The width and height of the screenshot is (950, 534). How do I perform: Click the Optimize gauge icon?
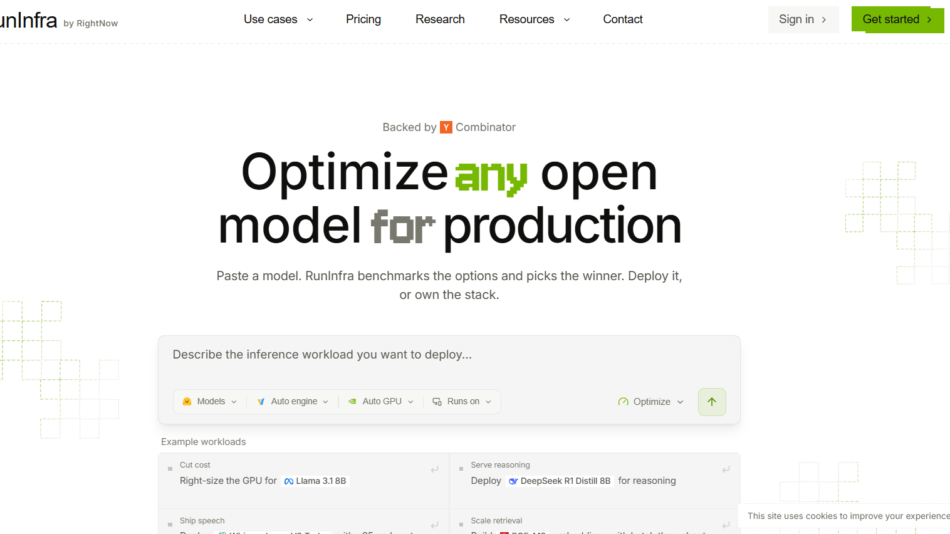coord(623,402)
